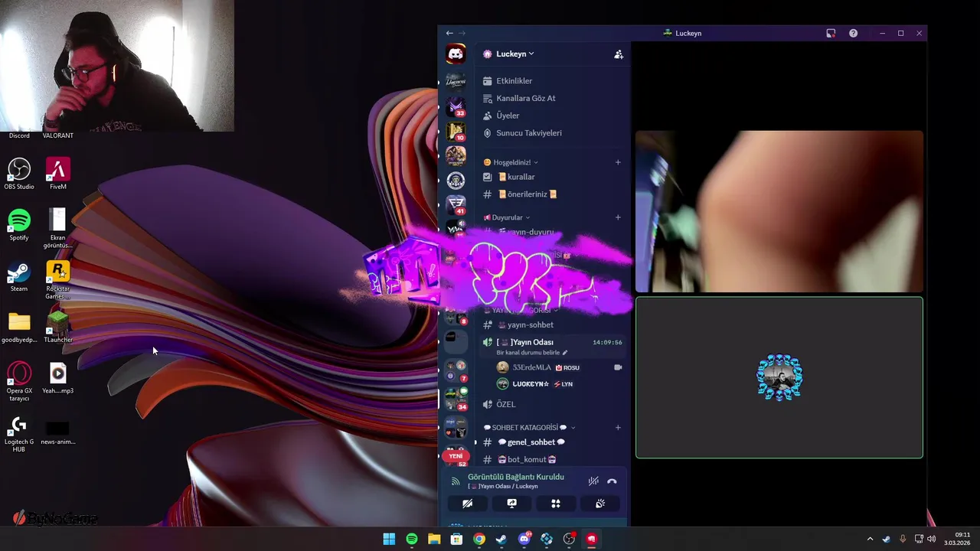Click the invite people icon beside Luckeyn

click(618, 54)
